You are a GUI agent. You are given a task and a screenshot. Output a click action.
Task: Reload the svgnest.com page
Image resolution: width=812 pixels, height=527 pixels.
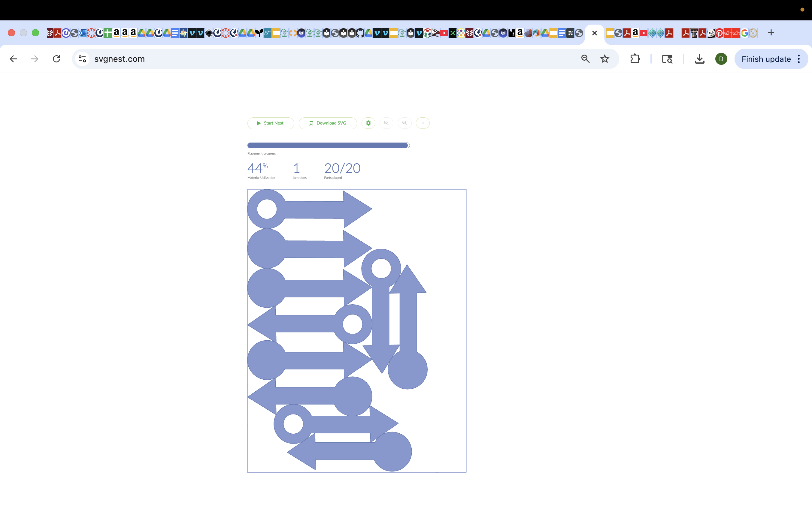click(57, 59)
